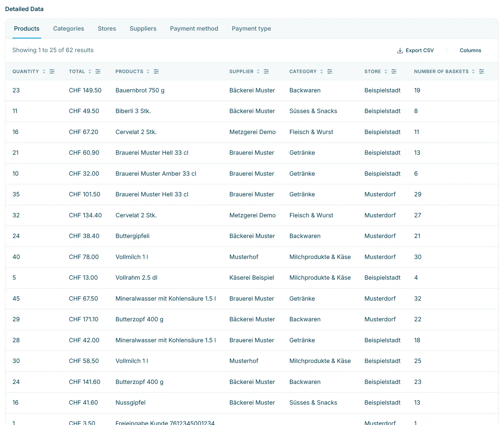Sort table by Products column
The height and width of the screenshot is (425, 504).
pos(148,71)
